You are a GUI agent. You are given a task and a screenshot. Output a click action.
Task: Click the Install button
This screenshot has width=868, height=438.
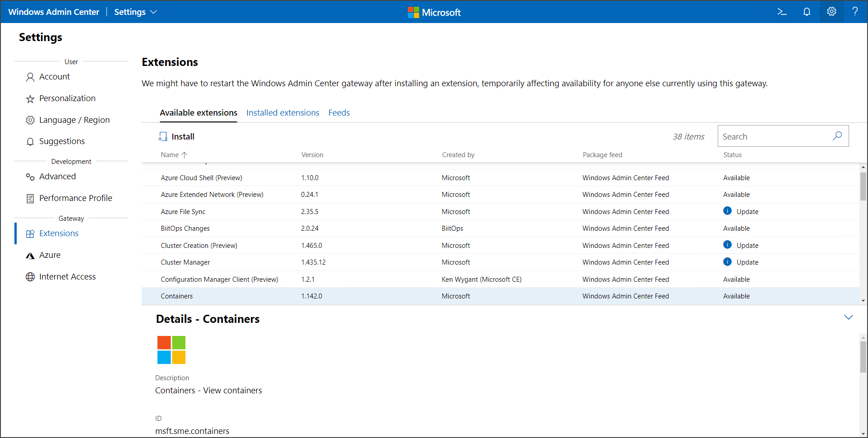176,136
